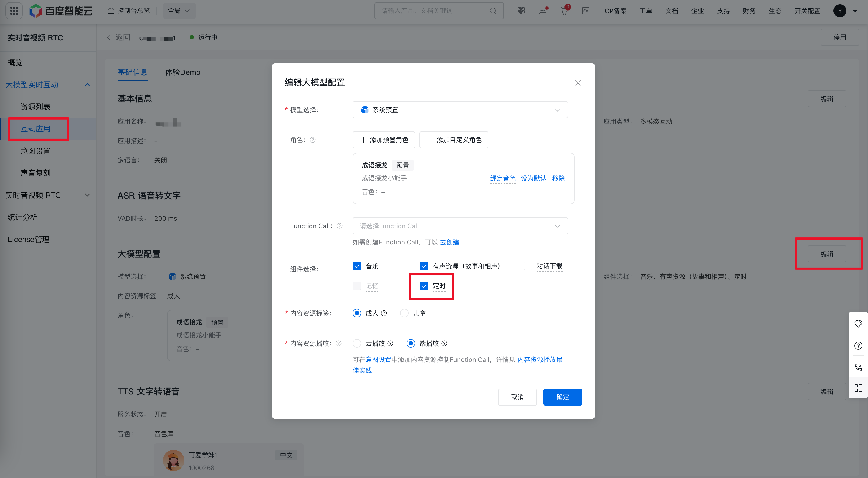Click the 确定 confirm button

562,397
